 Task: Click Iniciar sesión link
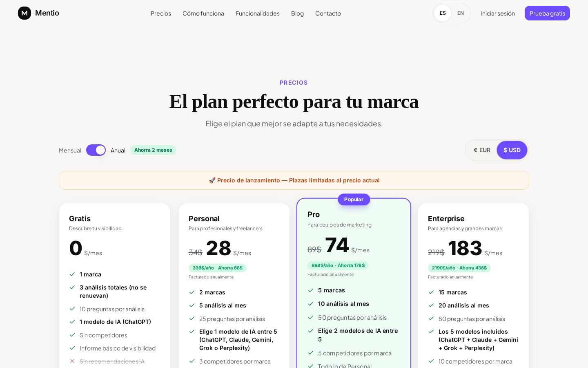pyautogui.click(x=497, y=13)
